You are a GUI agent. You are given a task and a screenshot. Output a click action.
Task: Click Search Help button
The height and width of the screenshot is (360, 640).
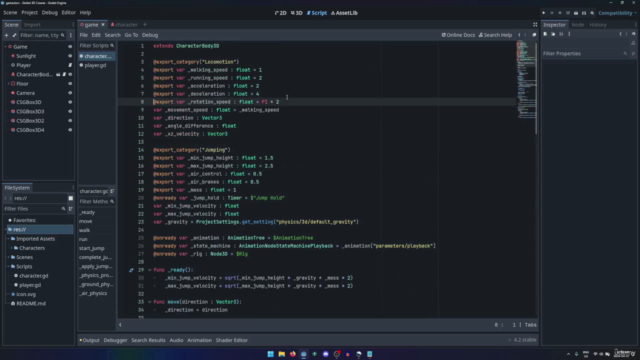(495, 35)
